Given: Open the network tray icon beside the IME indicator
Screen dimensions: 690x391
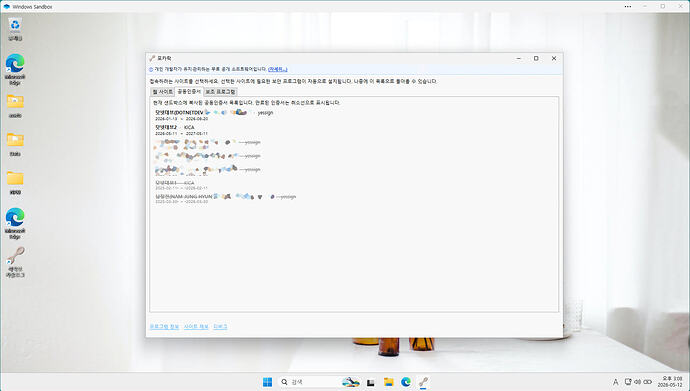Looking at the screenshot, I should pyautogui.click(x=628, y=382).
